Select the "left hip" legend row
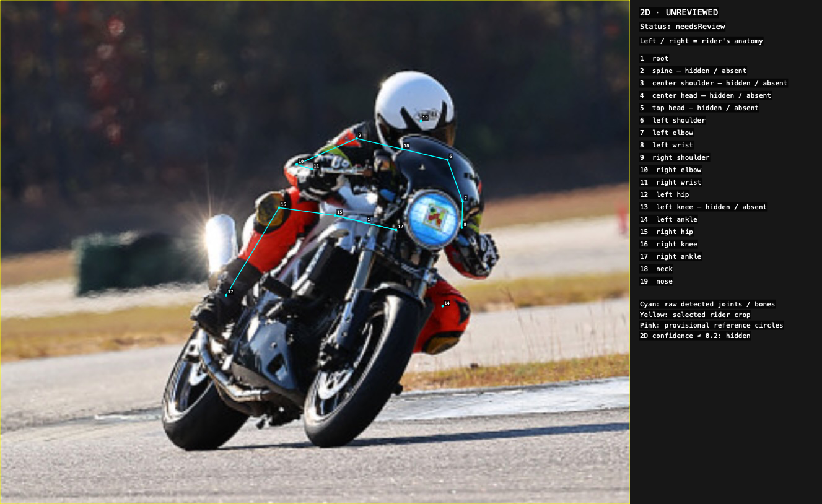 665,194
